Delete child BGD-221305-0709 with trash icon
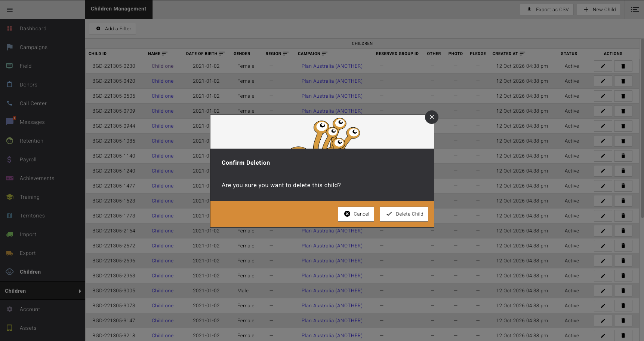The width and height of the screenshot is (644, 341). coord(623,111)
